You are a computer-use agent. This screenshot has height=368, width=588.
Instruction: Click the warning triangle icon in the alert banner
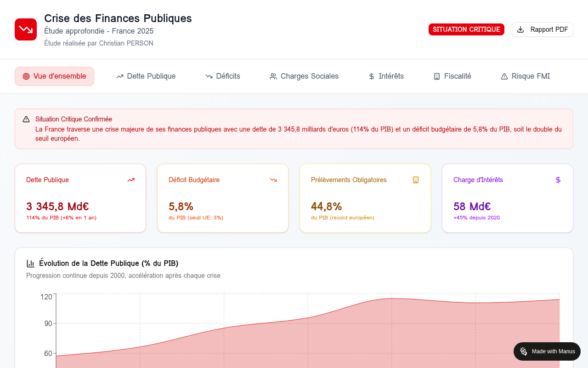[x=26, y=119]
